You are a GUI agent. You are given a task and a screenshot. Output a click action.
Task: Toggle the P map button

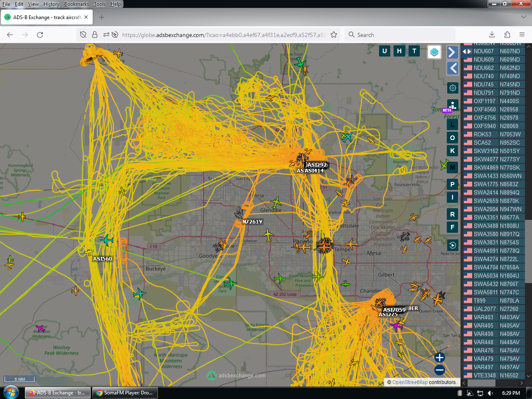point(453,185)
